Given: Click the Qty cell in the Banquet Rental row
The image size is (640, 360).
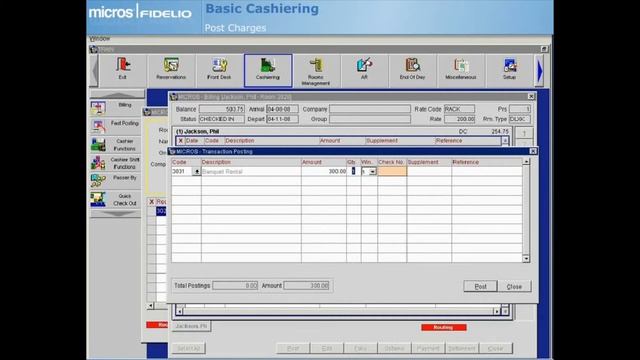Looking at the screenshot, I should 353,171.
